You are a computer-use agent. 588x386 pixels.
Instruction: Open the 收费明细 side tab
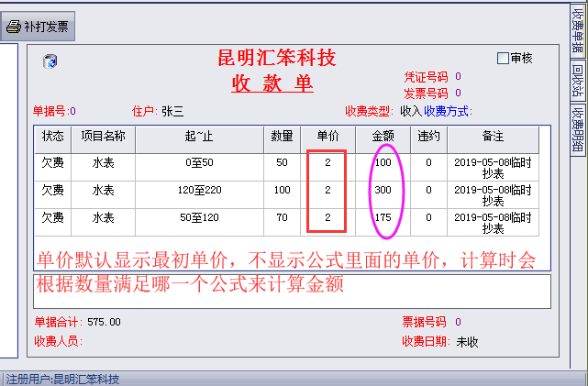click(x=578, y=129)
